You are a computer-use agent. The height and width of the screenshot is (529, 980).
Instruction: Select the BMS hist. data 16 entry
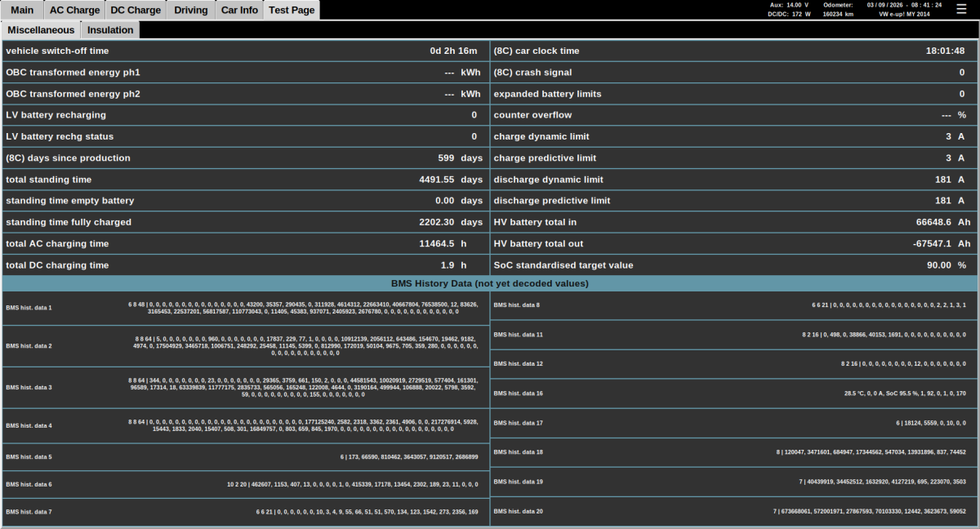pos(733,393)
